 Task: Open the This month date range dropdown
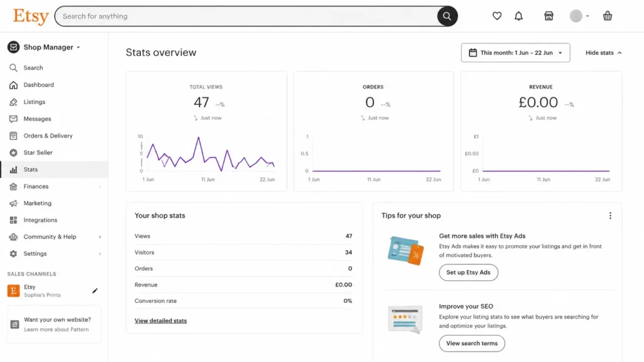click(516, 53)
